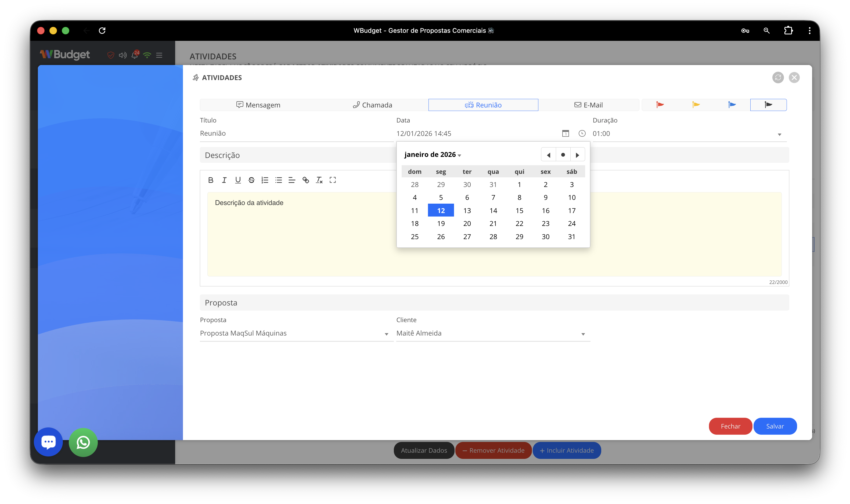Screen dimensions: 850x504
Task: Click the Fechar button
Action: 730,426
